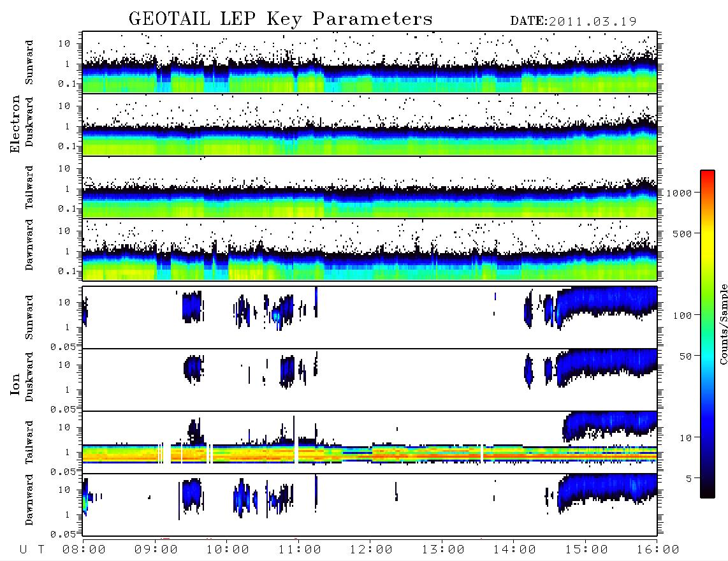
Task: Open the Electron Duskward spectrogram panel
Action: pos(370,124)
